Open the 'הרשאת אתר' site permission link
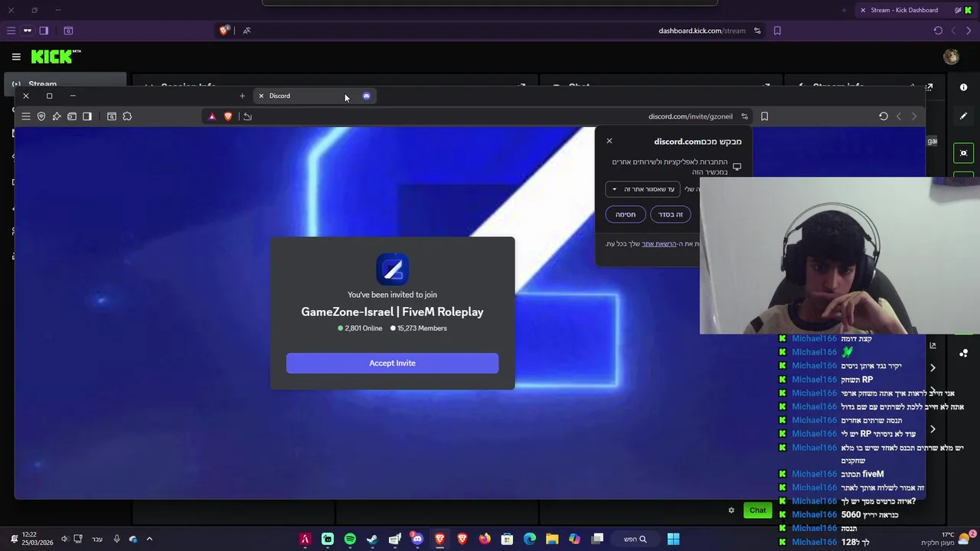Screen dimensions: 980x551 pos(658,243)
